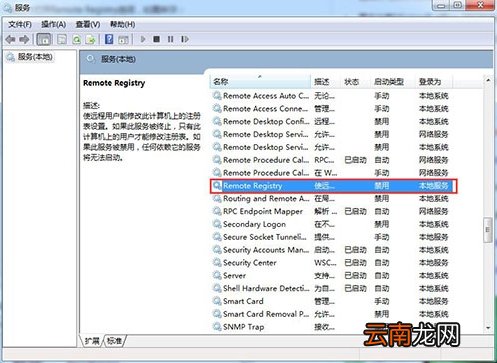497x363 pixels.
Task: Switch to the 扩展 tab
Action: coord(92,340)
